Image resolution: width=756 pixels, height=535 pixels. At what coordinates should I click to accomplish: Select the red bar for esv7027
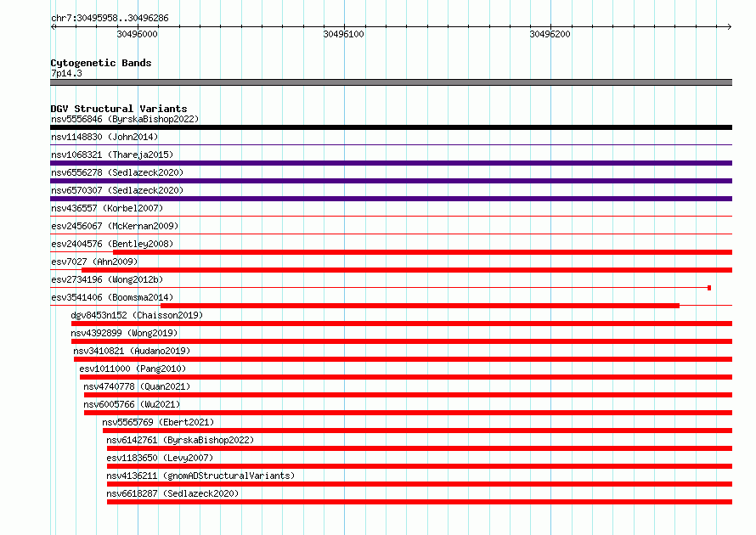click(x=407, y=270)
